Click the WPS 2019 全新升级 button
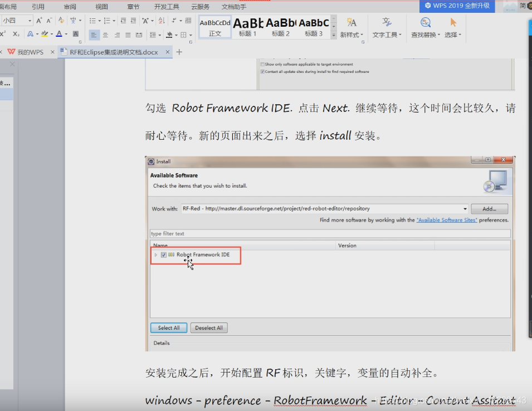Screen dimensions: 532x411 coord(457,6)
